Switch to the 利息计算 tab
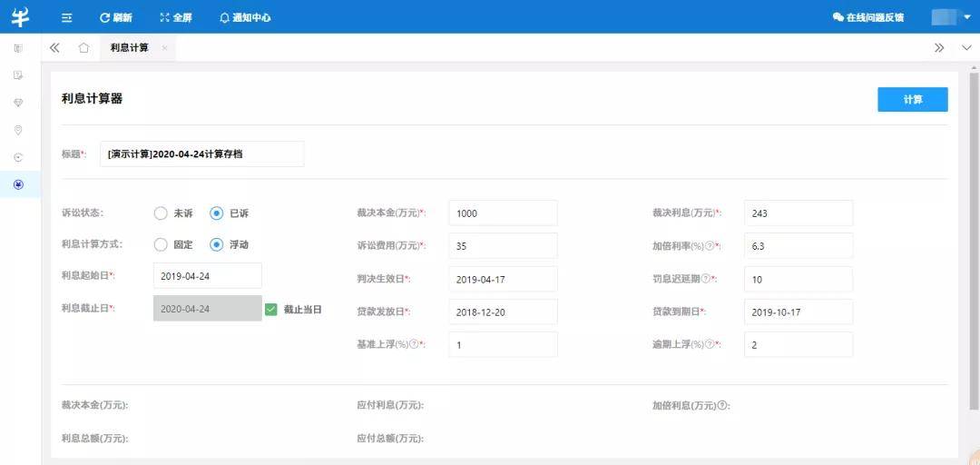The image size is (980, 465). tap(130, 48)
